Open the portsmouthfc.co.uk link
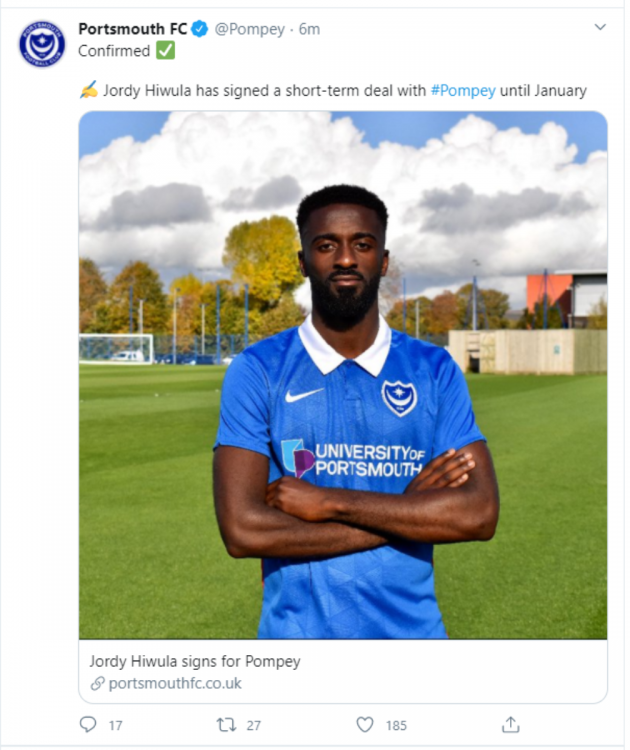 (175, 684)
